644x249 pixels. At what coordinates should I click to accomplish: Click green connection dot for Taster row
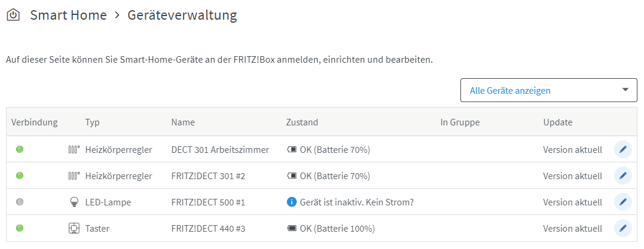(x=20, y=228)
